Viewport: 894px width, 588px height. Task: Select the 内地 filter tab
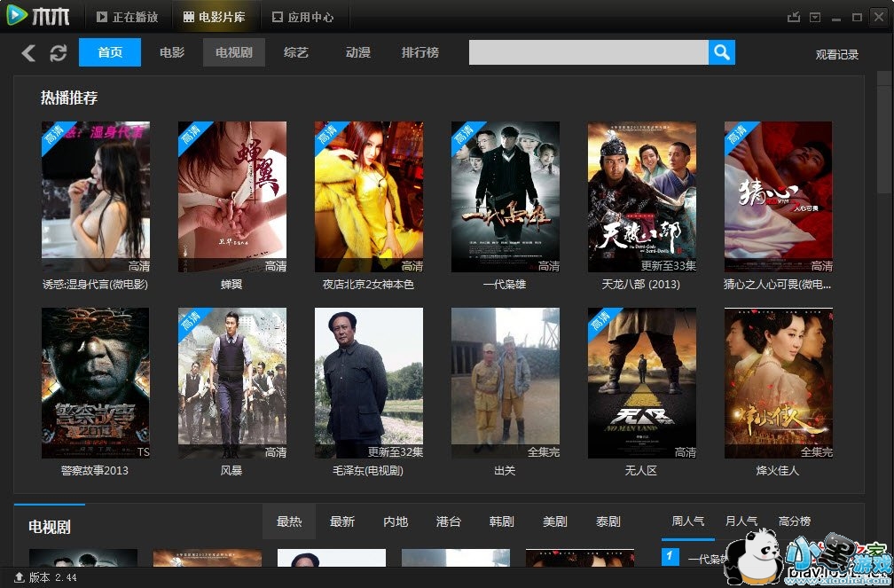[x=396, y=521]
